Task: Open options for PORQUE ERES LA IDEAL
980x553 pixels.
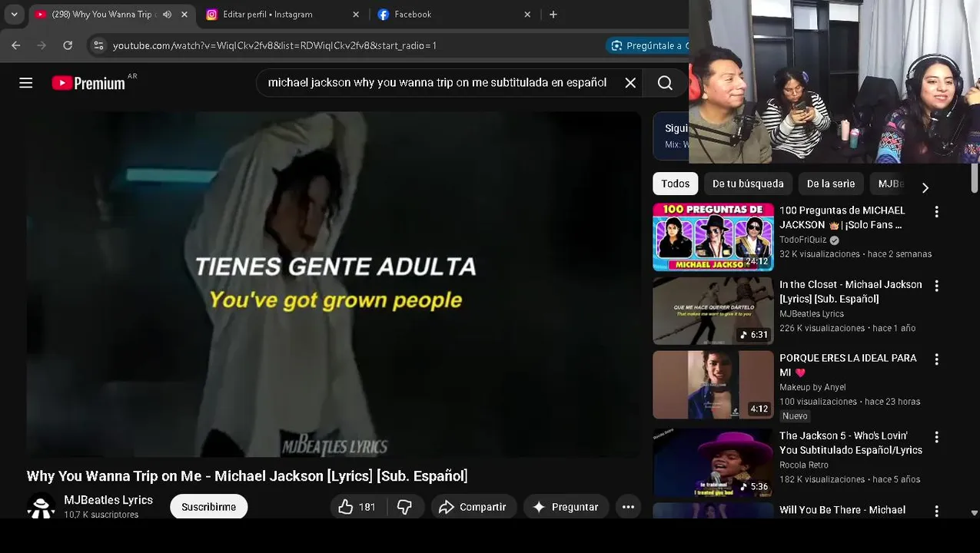Action: [936, 359]
